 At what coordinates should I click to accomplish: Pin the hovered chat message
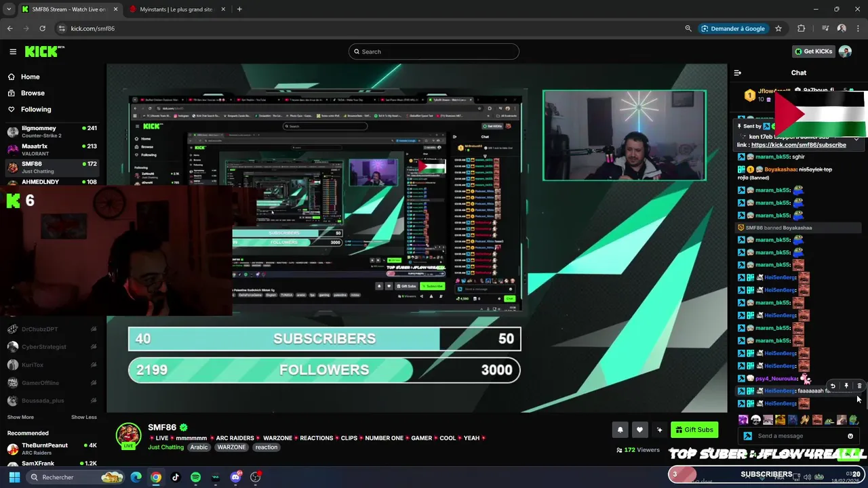846,386
